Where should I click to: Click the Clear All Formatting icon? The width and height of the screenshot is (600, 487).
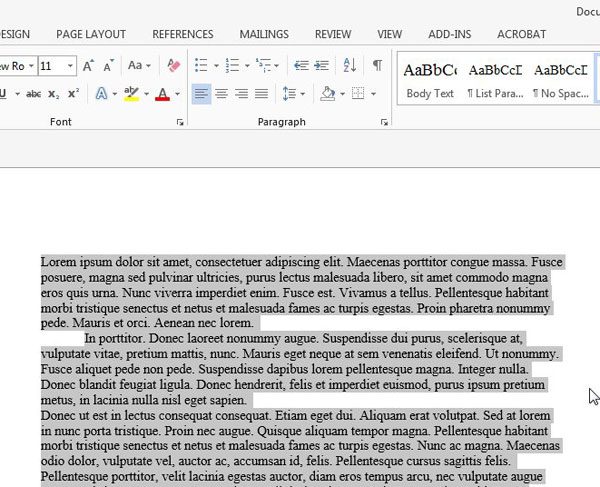(x=173, y=66)
